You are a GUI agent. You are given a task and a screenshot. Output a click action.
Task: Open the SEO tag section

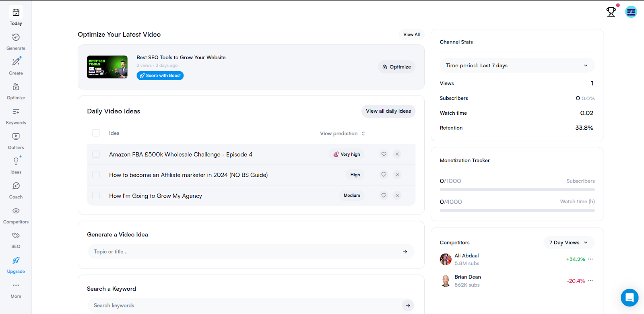[x=16, y=240]
